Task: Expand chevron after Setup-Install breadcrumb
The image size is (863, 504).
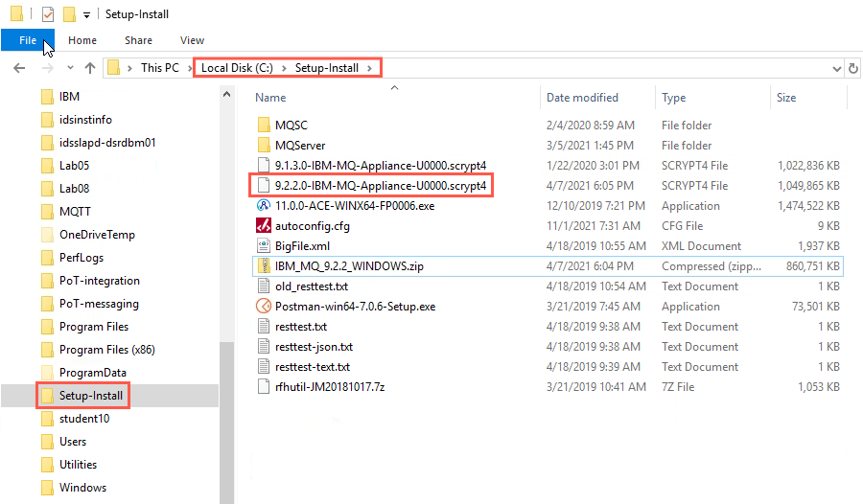Action: tap(369, 68)
